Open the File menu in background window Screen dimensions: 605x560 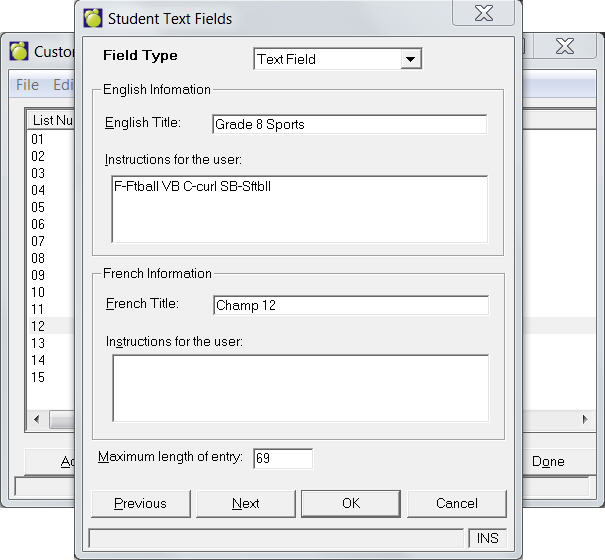[x=27, y=85]
